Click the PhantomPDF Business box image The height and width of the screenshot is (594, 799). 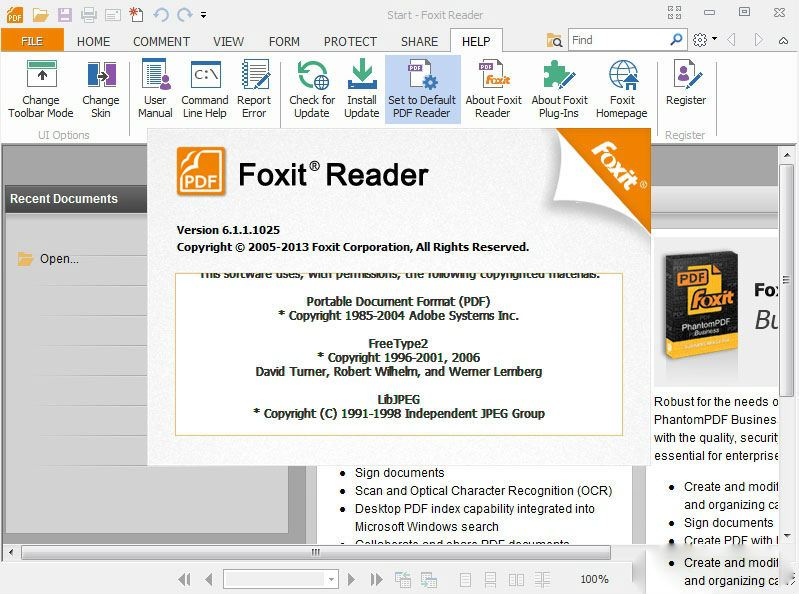(702, 305)
